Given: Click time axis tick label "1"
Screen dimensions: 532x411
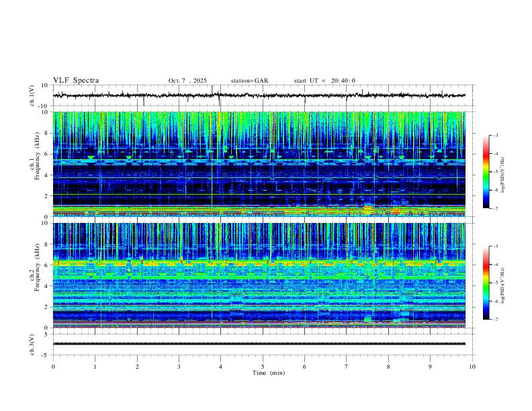Looking at the screenshot, I should (95, 367).
